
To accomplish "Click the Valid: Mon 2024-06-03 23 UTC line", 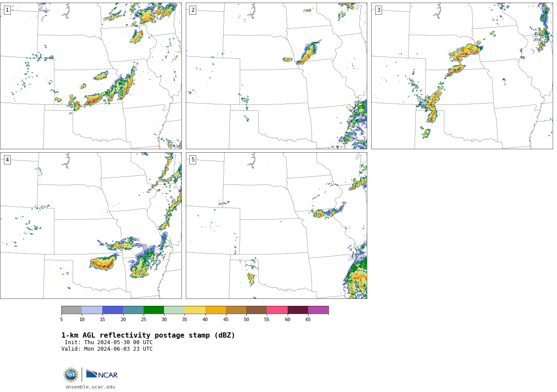I will 107,349.
